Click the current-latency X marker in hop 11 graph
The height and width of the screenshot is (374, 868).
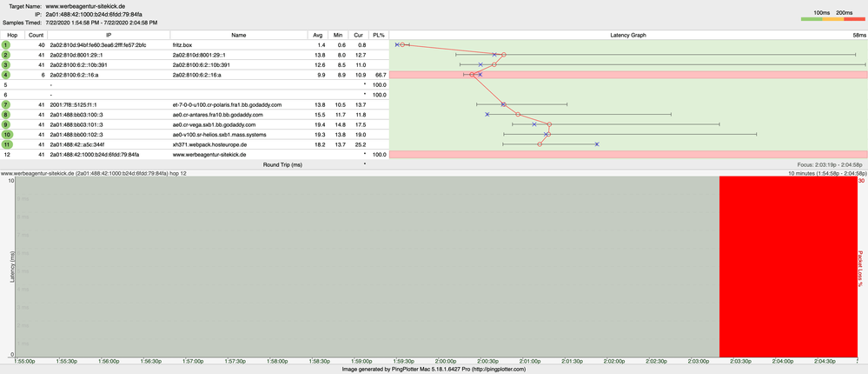(597, 144)
